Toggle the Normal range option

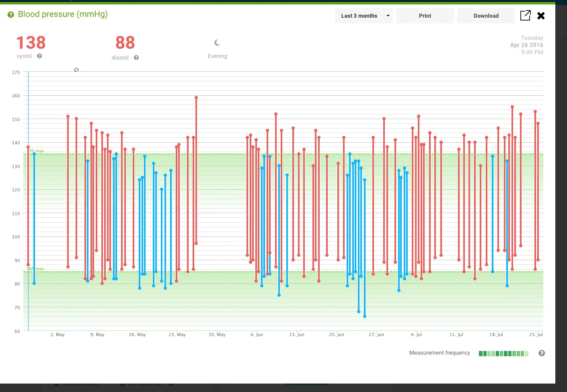click(122, 383)
